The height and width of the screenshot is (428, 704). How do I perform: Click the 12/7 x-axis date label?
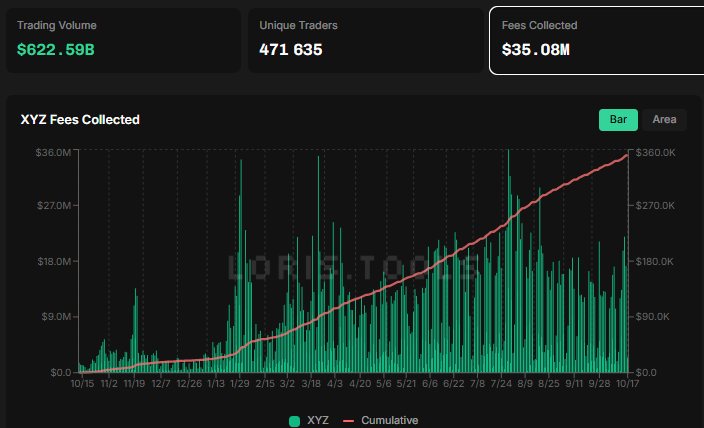point(161,384)
